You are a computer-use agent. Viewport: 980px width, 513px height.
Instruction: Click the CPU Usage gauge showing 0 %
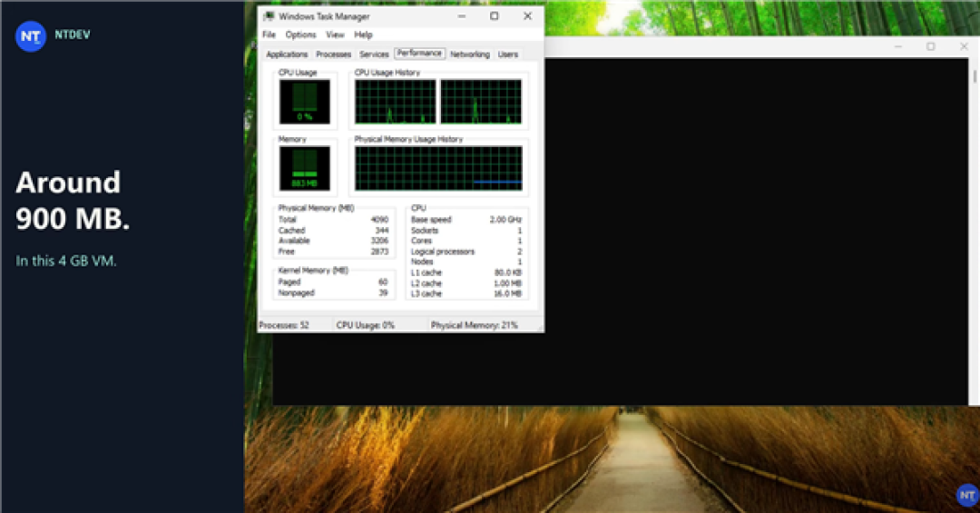[304, 102]
